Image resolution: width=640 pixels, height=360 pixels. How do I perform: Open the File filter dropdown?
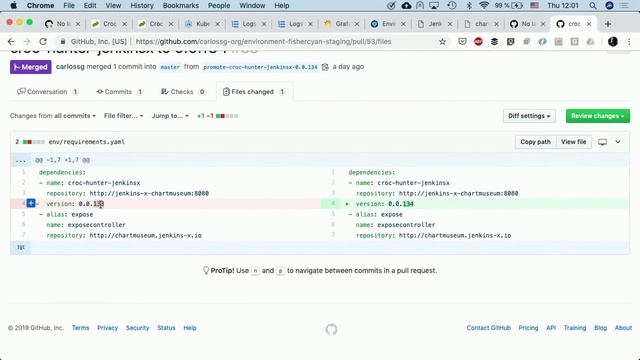(x=124, y=116)
